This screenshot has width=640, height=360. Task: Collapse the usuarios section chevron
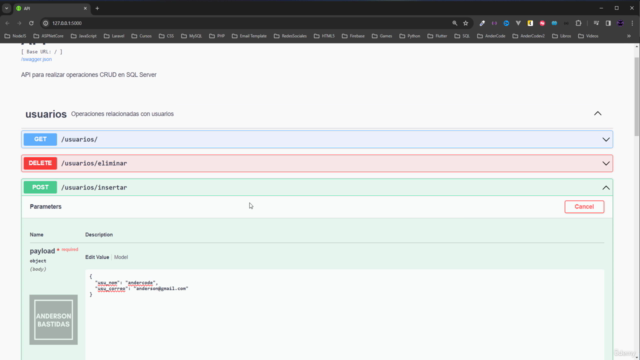(598, 113)
